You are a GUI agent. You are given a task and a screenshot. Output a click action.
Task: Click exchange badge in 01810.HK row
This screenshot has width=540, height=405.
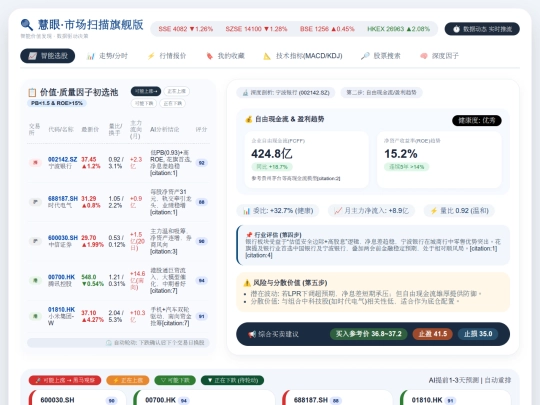pyautogui.click(x=35, y=316)
